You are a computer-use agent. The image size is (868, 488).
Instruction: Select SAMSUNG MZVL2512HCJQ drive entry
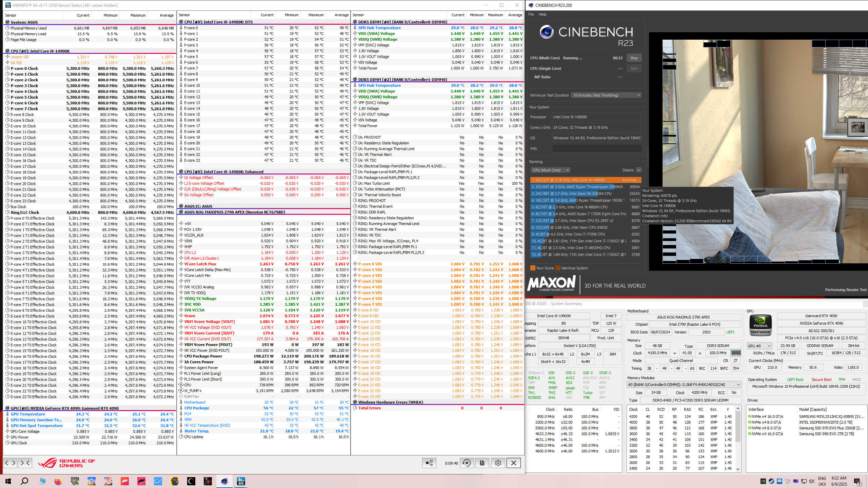tap(806, 416)
